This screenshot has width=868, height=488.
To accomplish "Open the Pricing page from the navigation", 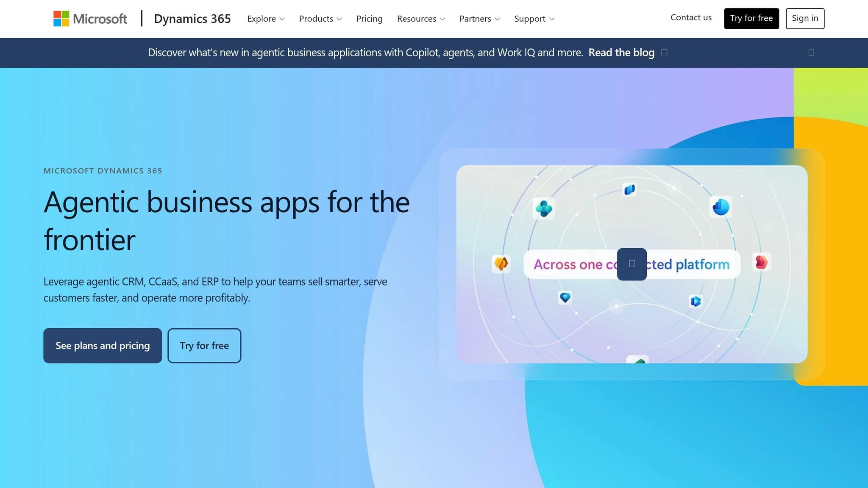I will pos(370,19).
